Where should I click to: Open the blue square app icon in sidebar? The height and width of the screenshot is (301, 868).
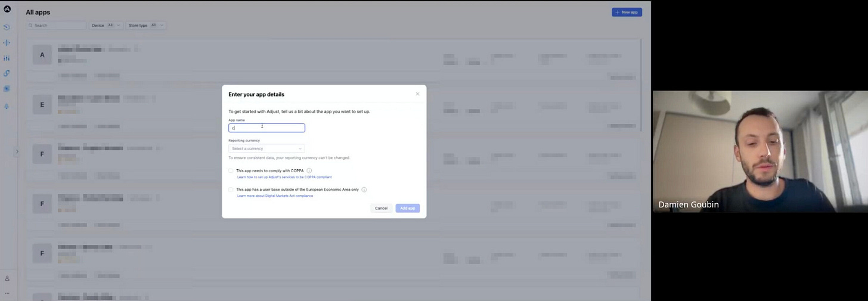(x=7, y=89)
